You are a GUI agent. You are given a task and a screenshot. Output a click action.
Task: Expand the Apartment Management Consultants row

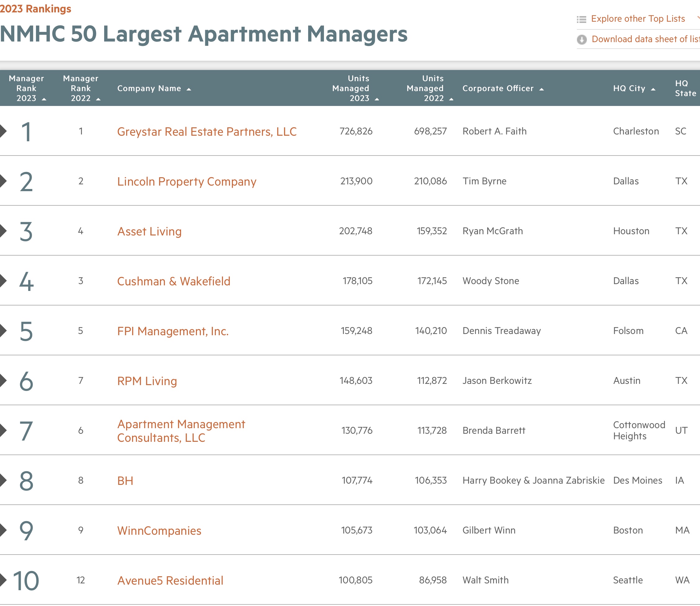(3, 431)
